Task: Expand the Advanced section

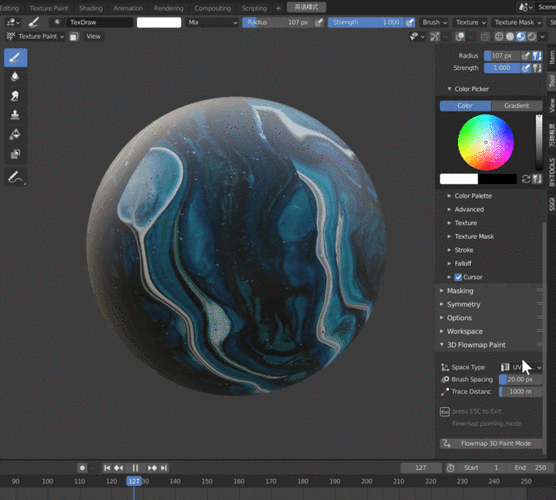Action: click(469, 209)
